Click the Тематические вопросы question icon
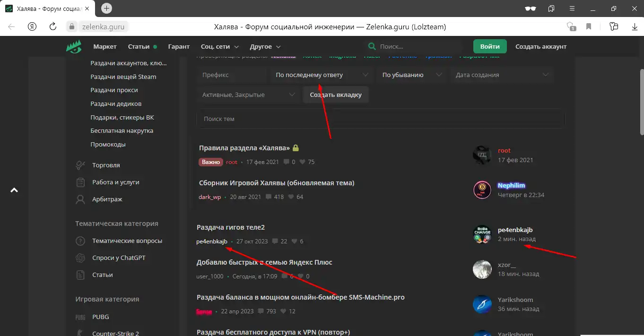Image resolution: width=644 pixels, height=336 pixels. click(x=80, y=241)
